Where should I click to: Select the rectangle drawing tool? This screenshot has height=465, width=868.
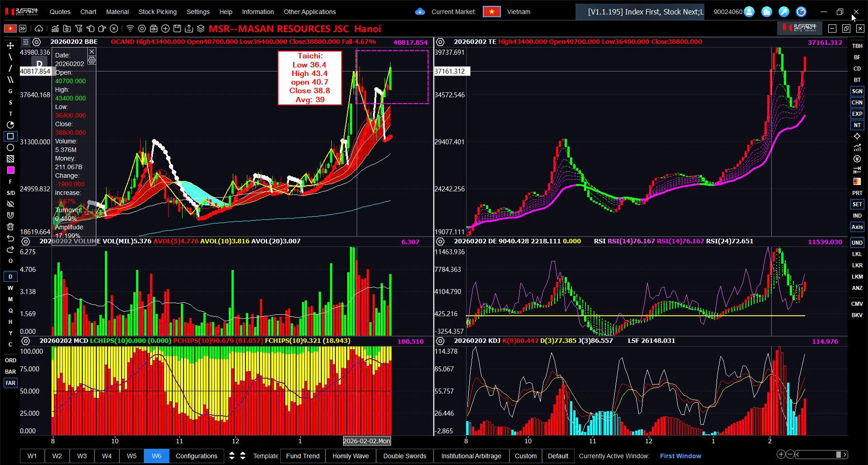[x=10, y=136]
